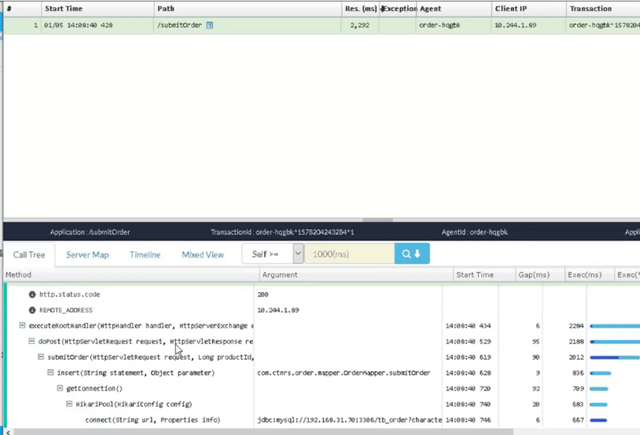Click the TransactionId text in dark header
640x435 pixels.
pyautogui.click(x=282, y=232)
